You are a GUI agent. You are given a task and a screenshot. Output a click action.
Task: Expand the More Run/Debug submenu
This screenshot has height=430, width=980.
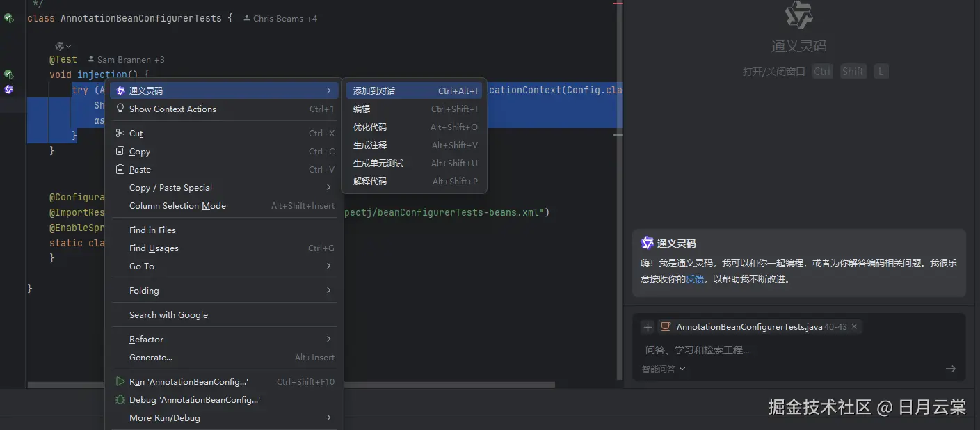click(329, 417)
